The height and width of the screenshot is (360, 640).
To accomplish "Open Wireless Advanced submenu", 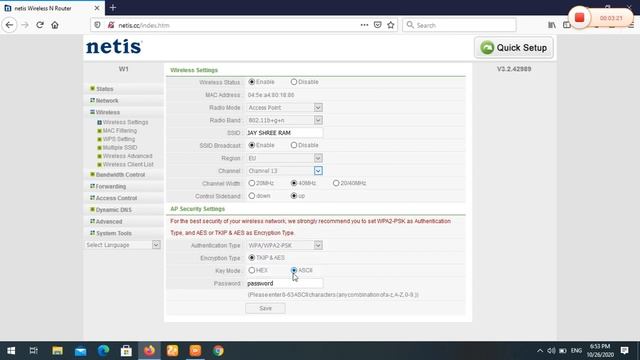I will [127, 156].
